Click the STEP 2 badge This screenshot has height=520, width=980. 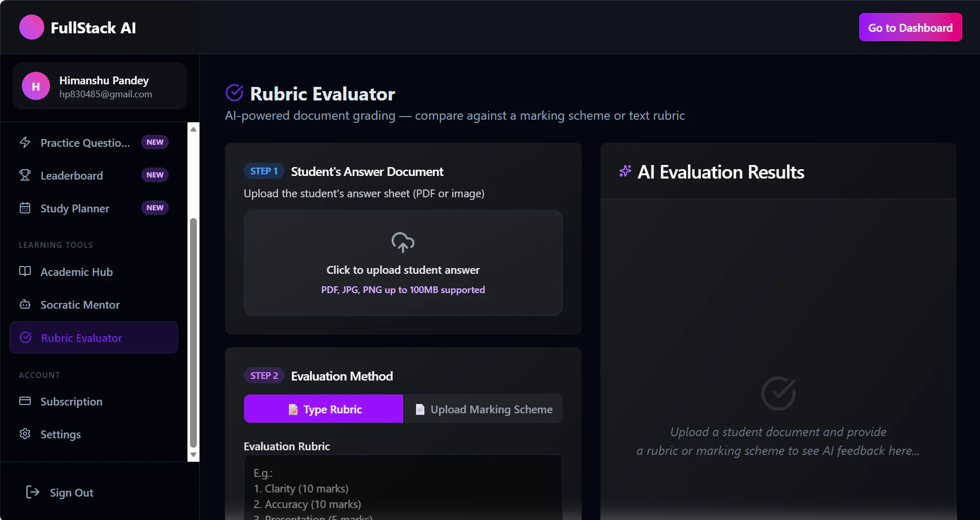264,376
